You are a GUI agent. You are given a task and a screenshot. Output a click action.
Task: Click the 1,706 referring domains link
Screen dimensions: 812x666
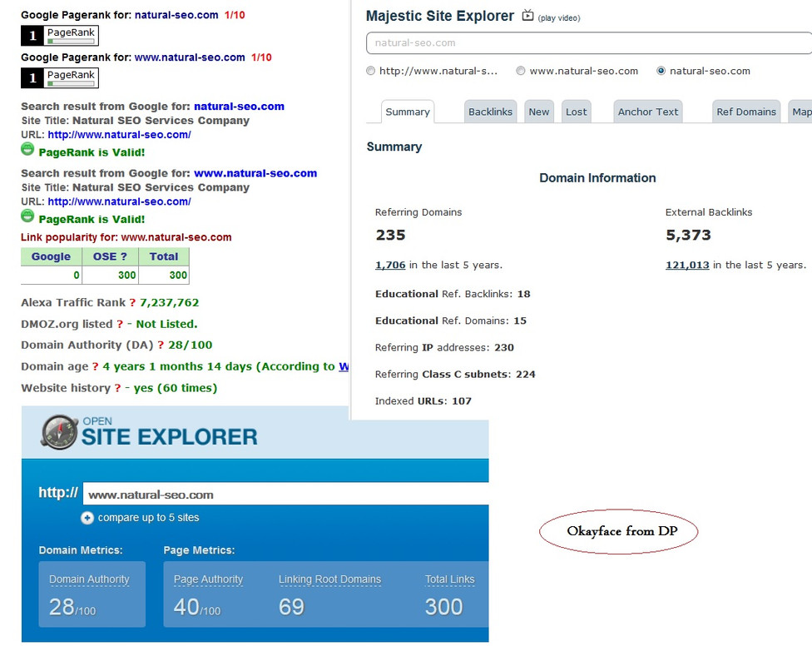[x=390, y=265]
